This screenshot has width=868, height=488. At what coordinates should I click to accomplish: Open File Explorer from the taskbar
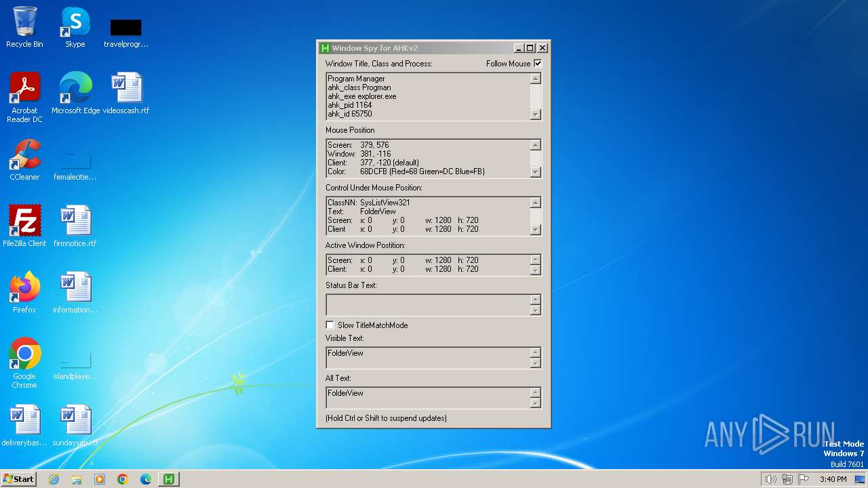pos(77,479)
